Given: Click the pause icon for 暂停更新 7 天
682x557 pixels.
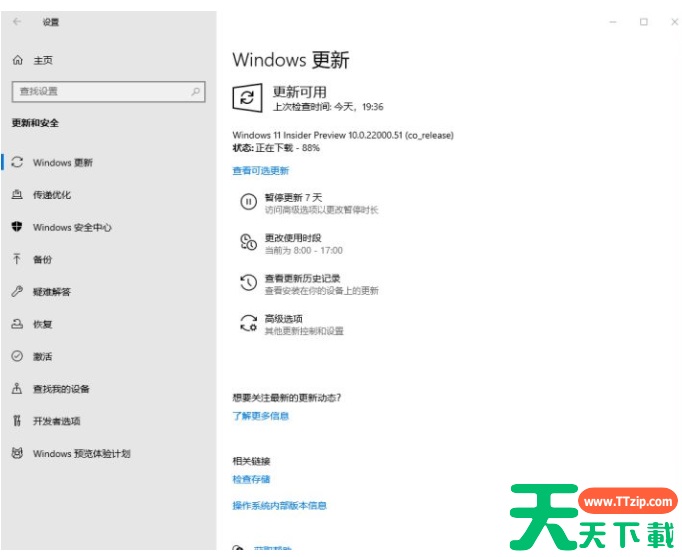Looking at the screenshot, I should (x=248, y=202).
